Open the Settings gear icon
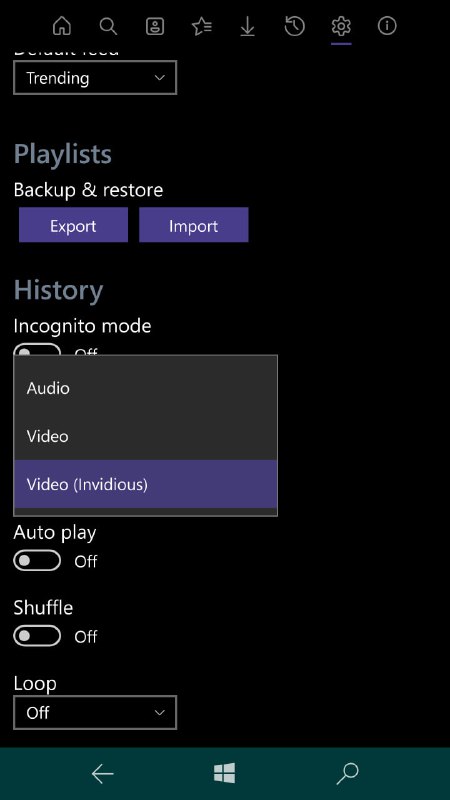Image resolution: width=450 pixels, height=800 pixels. (x=341, y=26)
